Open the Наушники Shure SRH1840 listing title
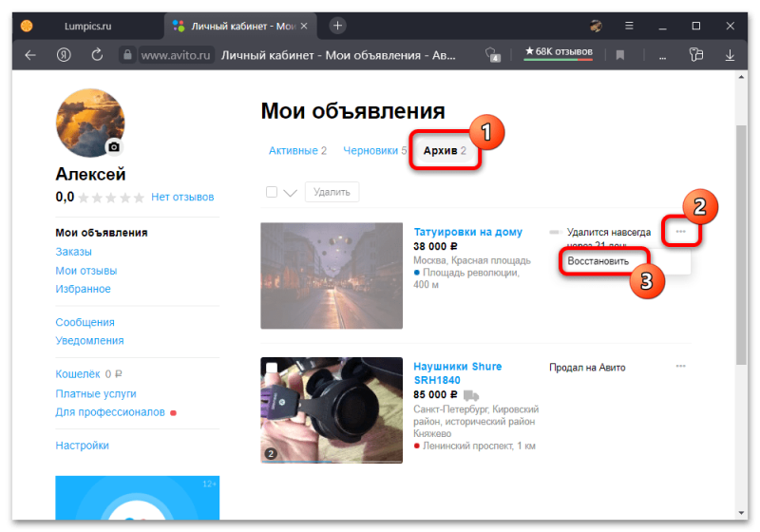This screenshot has width=760, height=532. [457, 373]
